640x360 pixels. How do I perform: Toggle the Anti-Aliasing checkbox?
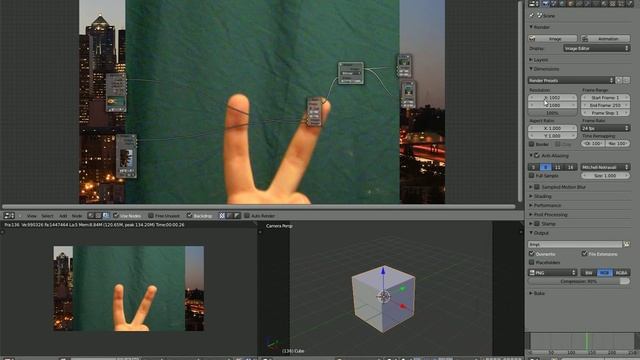537,156
